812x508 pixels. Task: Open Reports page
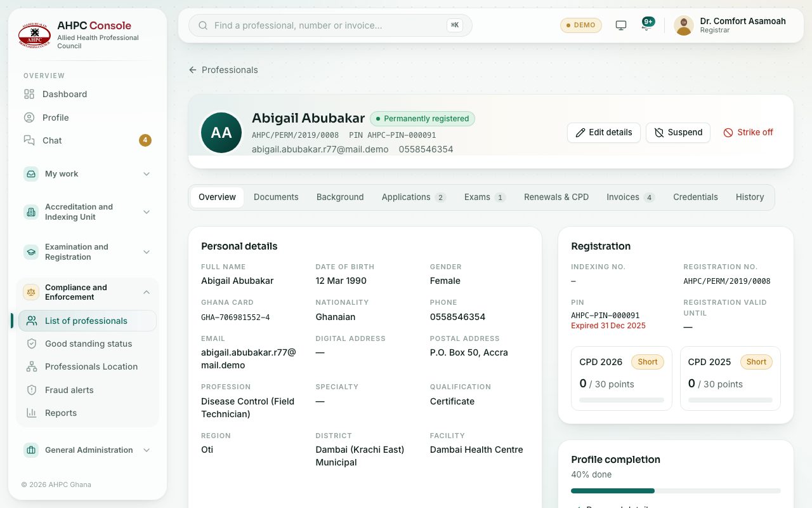pyautogui.click(x=87, y=413)
